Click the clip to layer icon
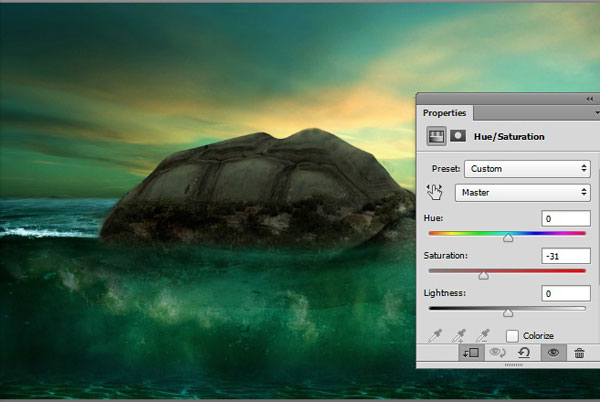600x402 pixels. (x=470, y=353)
